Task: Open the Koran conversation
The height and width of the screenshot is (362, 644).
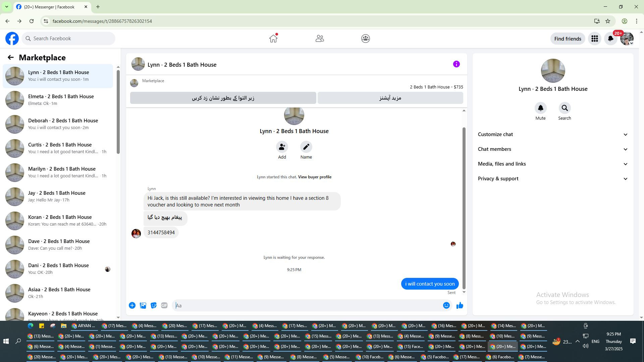Action: (x=58, y=221)
